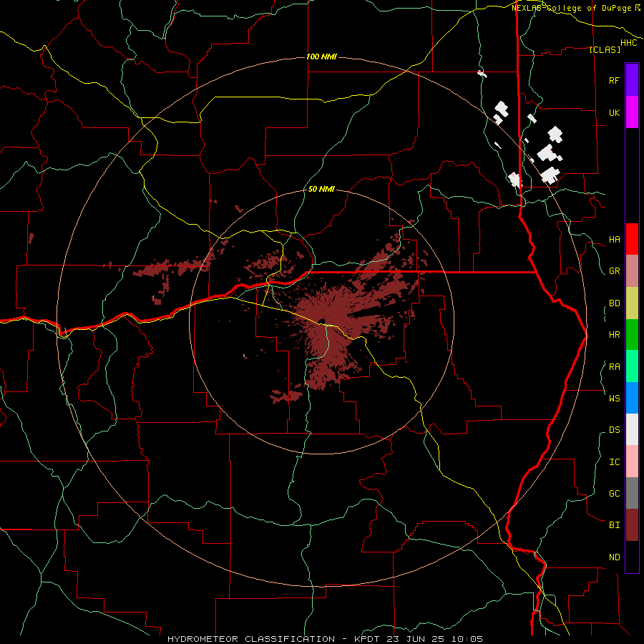Click the HHC product label
Image resolution: width=644 pixels, height=644 pixels.
[629, 43]
